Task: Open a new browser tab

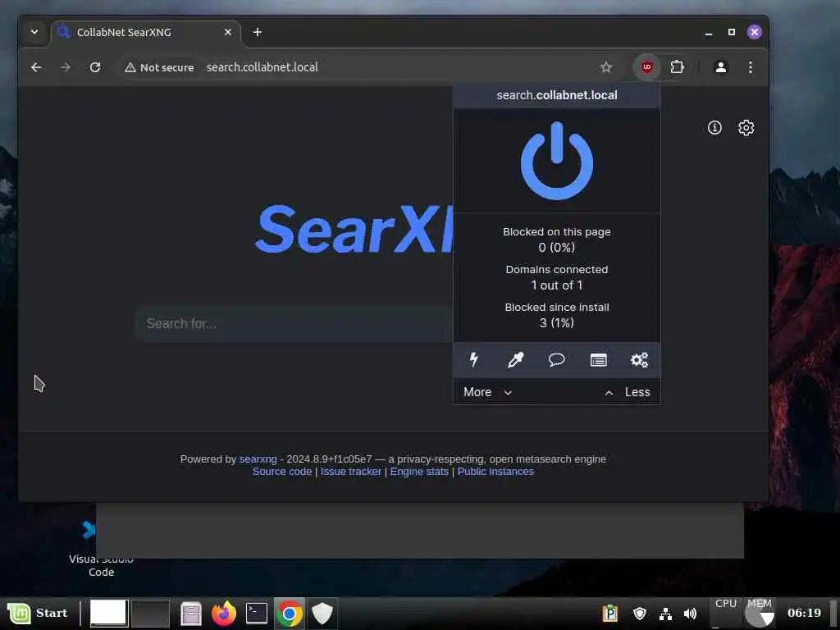Action: [257, 32]
